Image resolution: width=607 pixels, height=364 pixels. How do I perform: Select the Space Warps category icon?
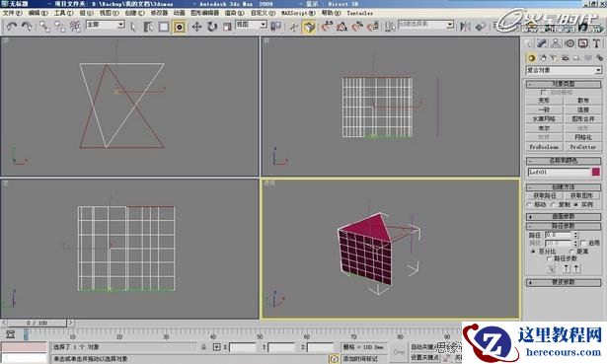(x=588, y=58)
